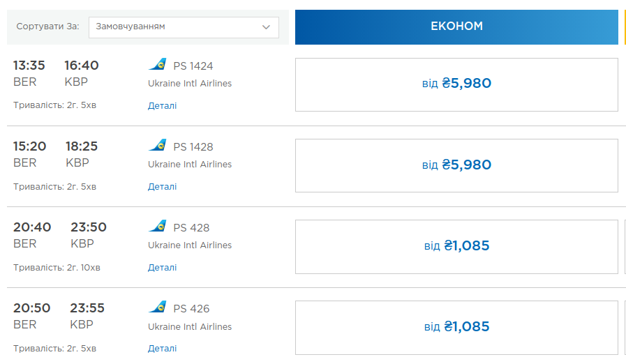Click the airline logo beside PS 1428
This screenshot has width=626, height=364.
158,146
